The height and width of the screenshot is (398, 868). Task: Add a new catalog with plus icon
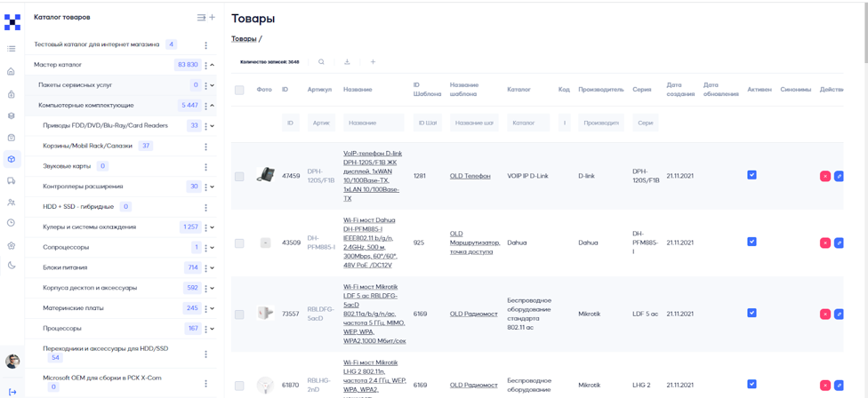point(212,18)
